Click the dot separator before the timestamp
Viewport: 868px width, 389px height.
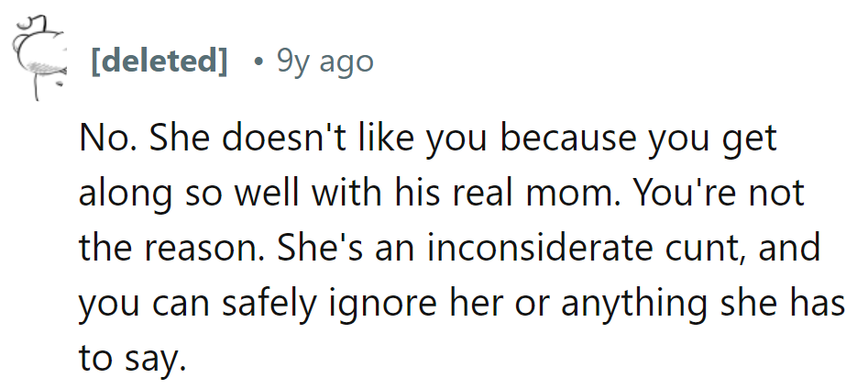258,61
